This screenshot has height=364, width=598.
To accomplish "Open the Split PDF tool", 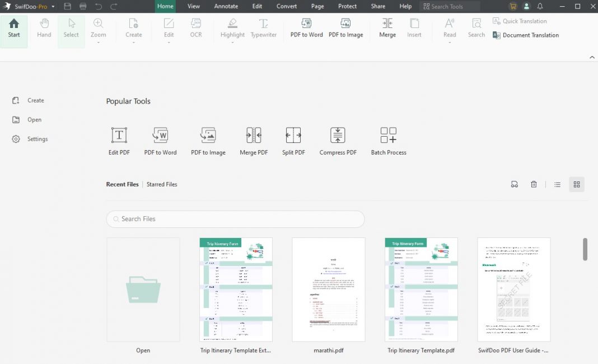I will pos(293,140).
